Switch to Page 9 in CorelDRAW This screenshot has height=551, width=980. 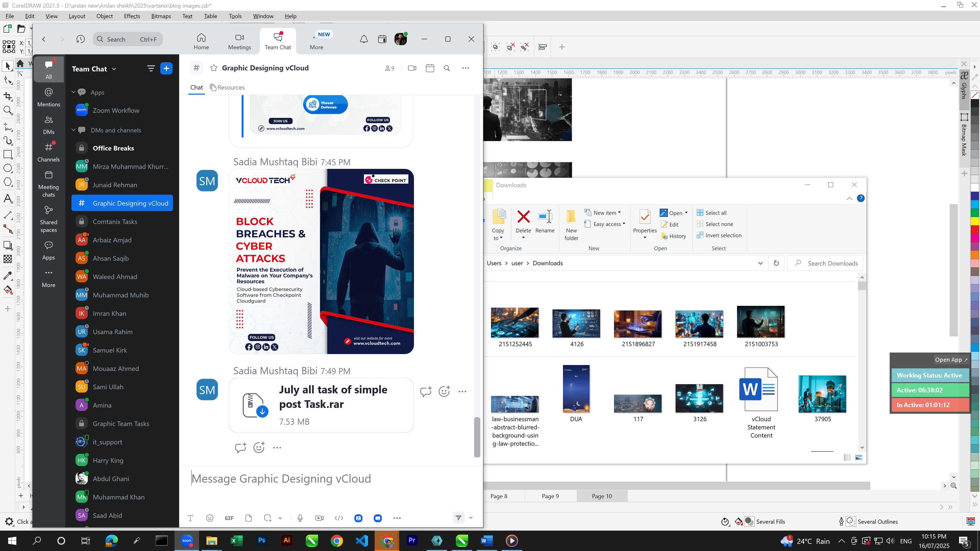[x=550, y=496]
